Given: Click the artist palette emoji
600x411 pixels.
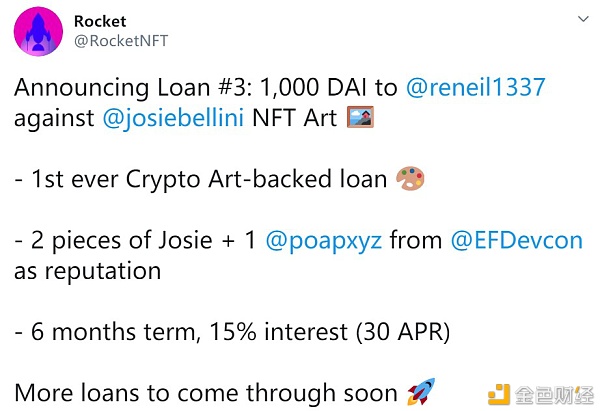Looking at the screenshot, I should [x=410, y=178].
